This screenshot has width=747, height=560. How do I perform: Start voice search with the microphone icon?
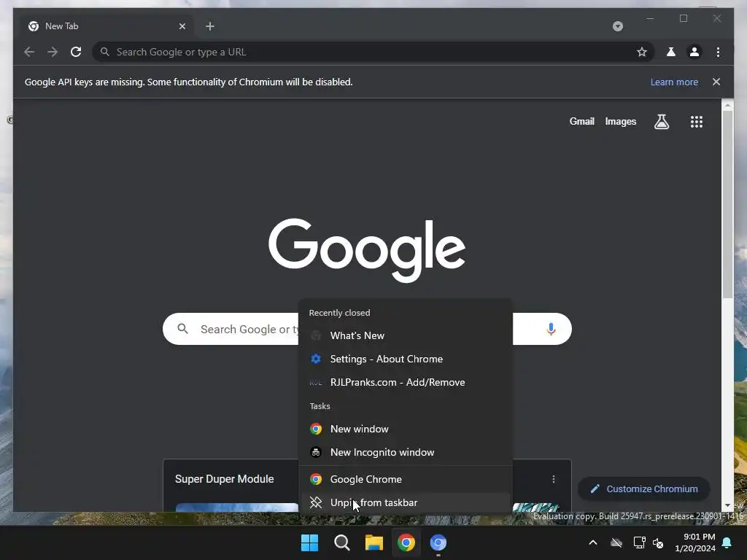[551, 329]
